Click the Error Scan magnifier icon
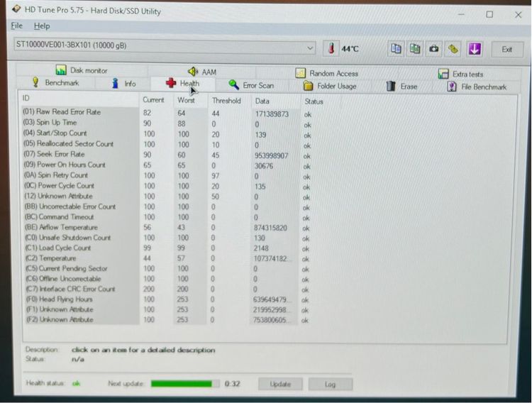 (233, 84)
